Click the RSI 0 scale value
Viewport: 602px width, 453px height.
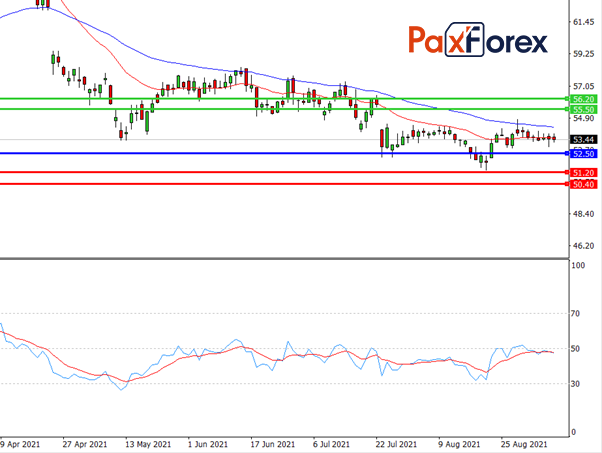coord(573,432)
